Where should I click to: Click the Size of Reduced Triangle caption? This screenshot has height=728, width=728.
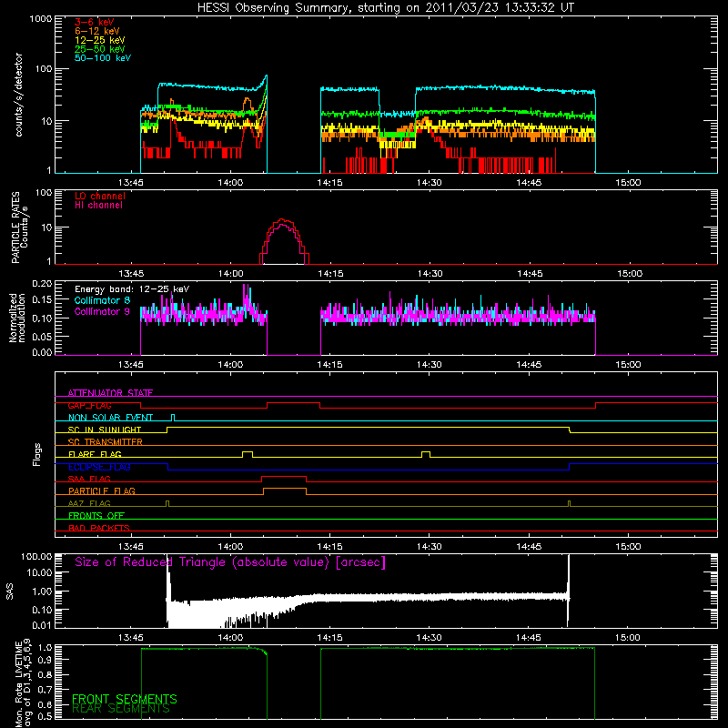tap(230, 562)
